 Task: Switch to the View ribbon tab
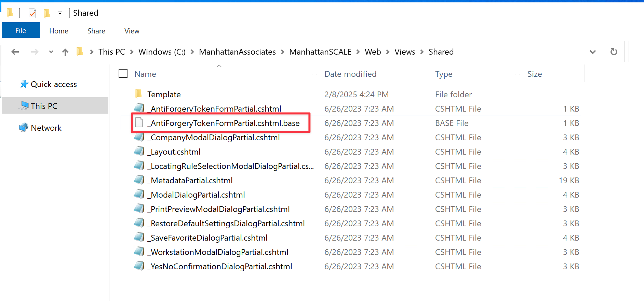click(132, 31)
